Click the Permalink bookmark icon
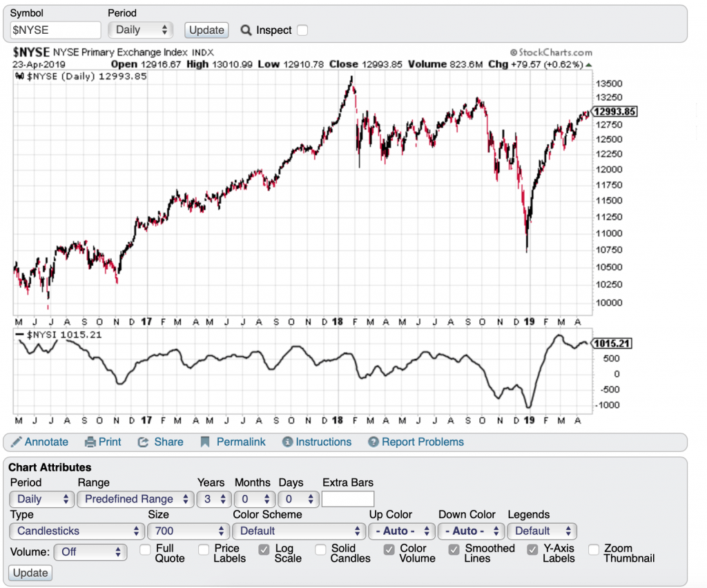The height and width of the screenshot is (588, 707). click(205, 442)
